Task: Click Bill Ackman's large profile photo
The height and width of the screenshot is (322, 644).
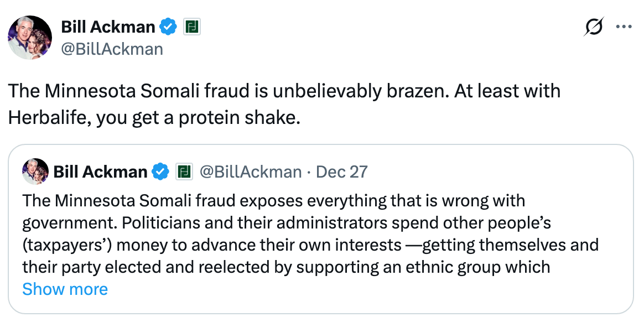Action: (x=30, y=38)
